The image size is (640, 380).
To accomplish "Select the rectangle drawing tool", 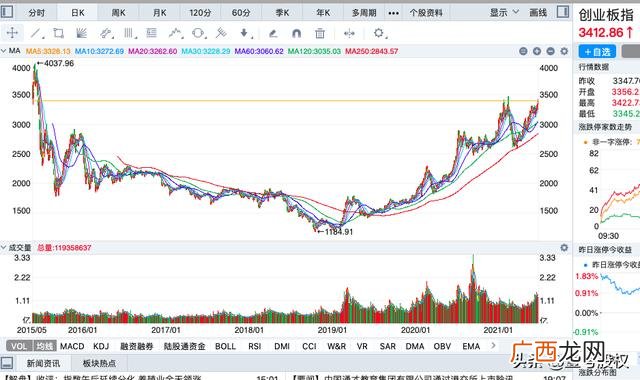I will tap(59, 33).
